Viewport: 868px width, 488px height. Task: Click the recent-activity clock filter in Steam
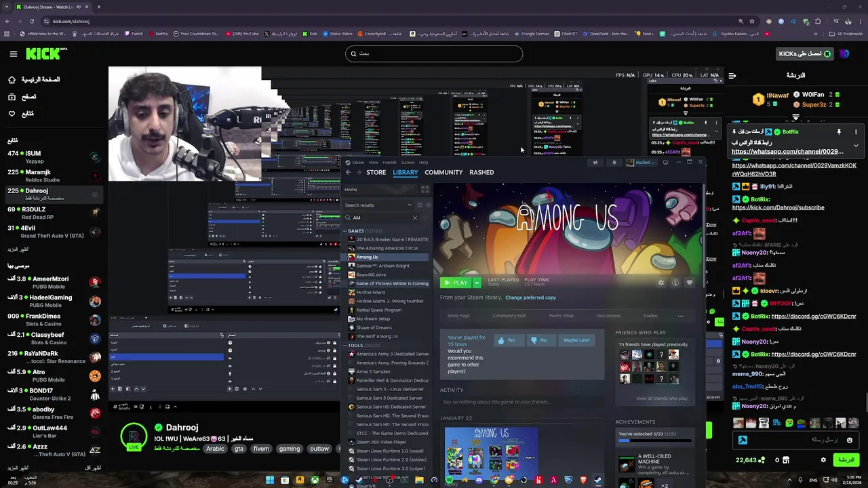(x=419, y=205)
